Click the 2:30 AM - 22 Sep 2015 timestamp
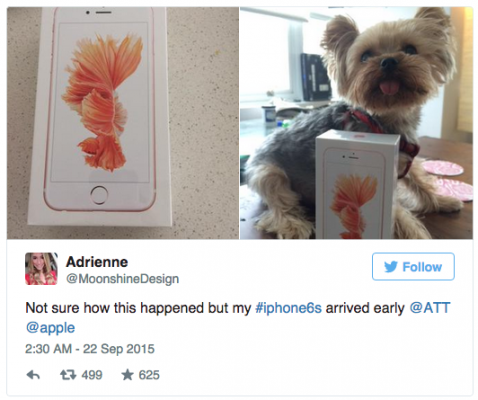The width and height of the screenshot is (478, 400). [x=90, y=349]
